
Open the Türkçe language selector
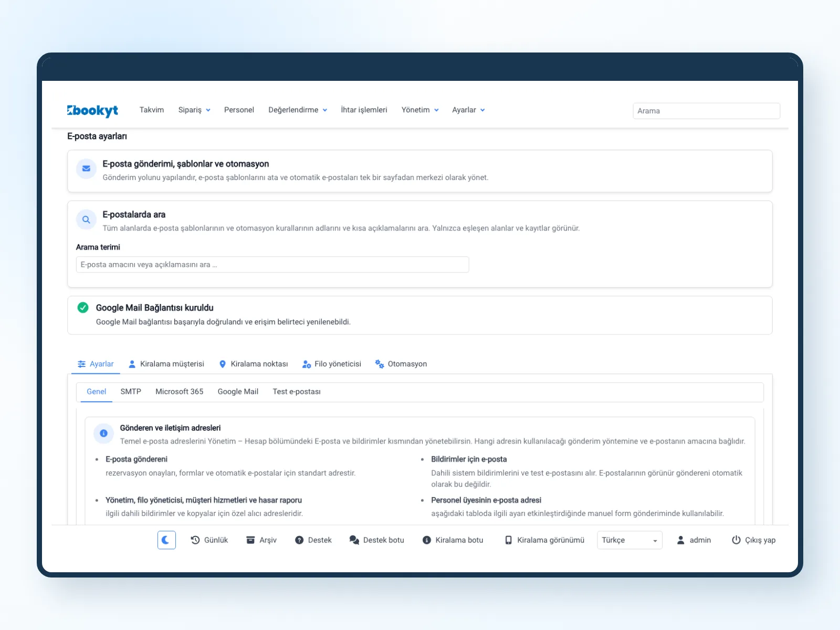629,540
